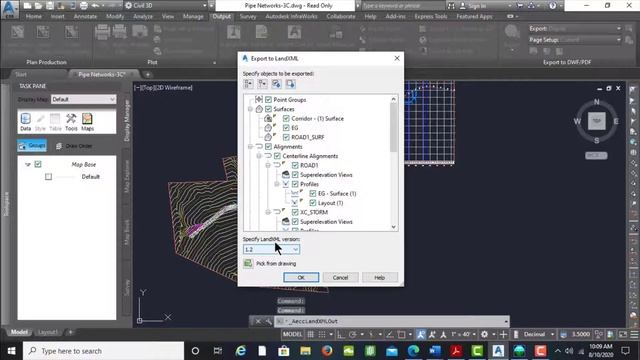The width and height of the screenshot is (640, 360).
Task: Open the Annotate ribbon tab
Action: 85,17
